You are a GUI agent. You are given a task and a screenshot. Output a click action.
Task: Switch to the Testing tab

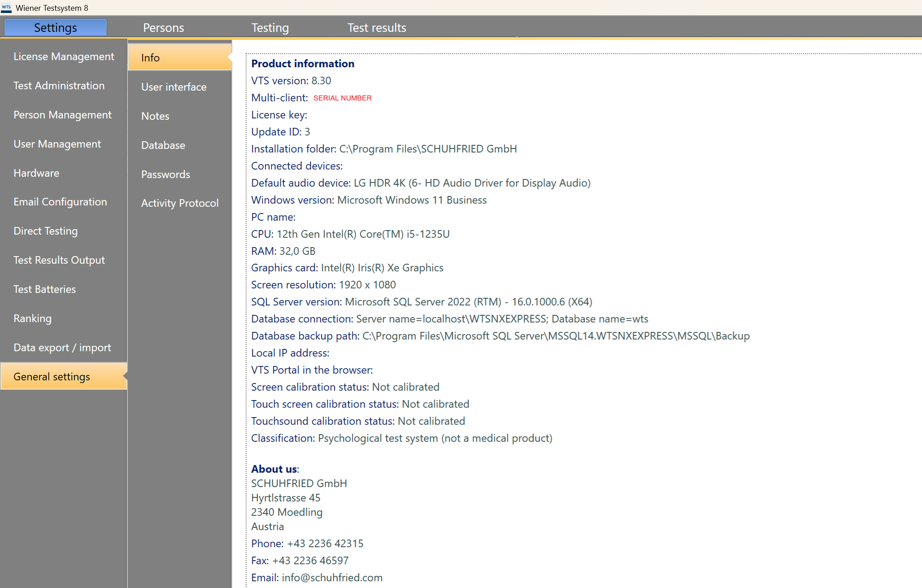point(270,28)
